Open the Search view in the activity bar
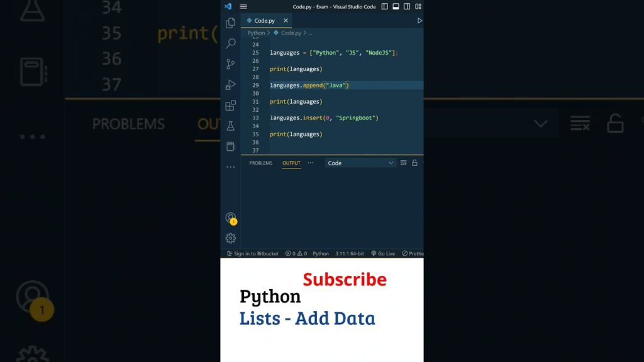The image size is (644, 362). click(x=231, y=43)
